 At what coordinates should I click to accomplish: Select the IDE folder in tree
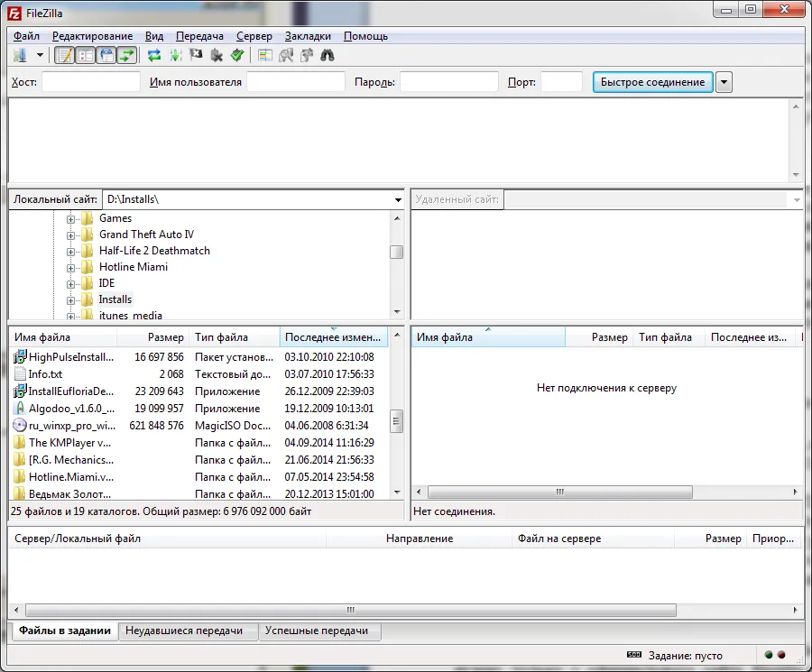point(106,283)
